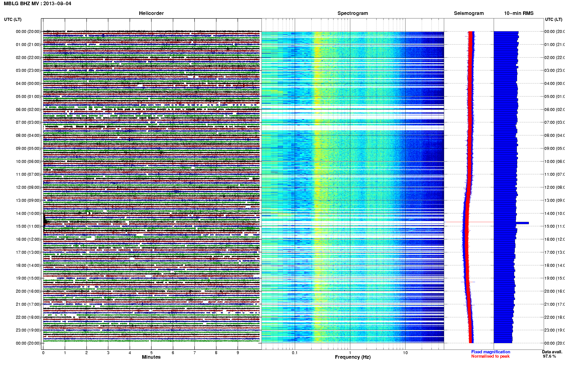
Task: Select the '15:00 (11:00)' time label on left axis
Action: pyautogui.click(x=28, y=226)
